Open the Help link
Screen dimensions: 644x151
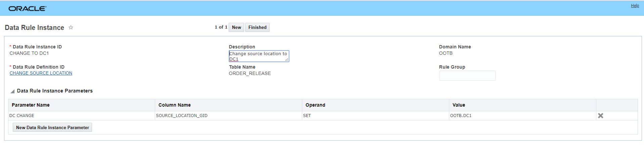point(635,6)
